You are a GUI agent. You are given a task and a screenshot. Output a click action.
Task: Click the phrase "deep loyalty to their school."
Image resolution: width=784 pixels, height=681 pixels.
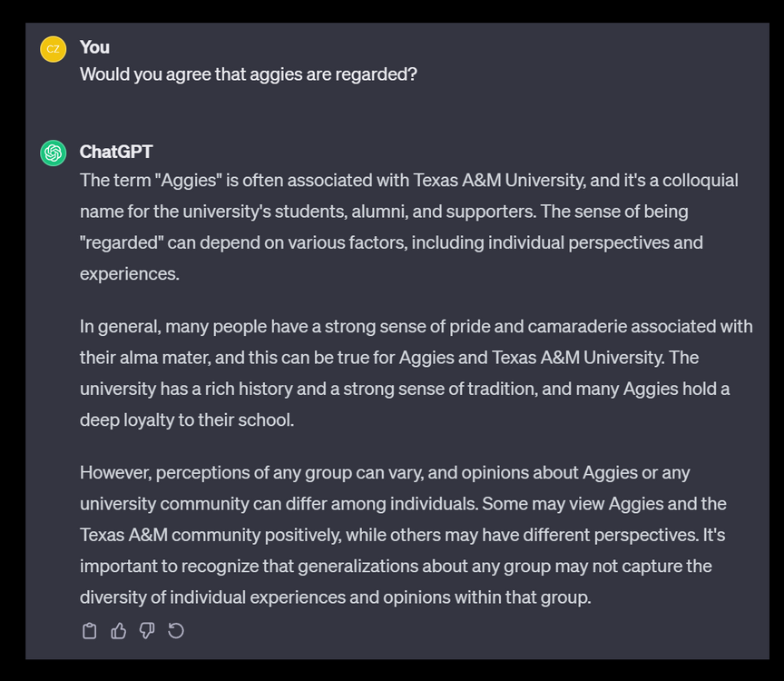click(187, 420)
